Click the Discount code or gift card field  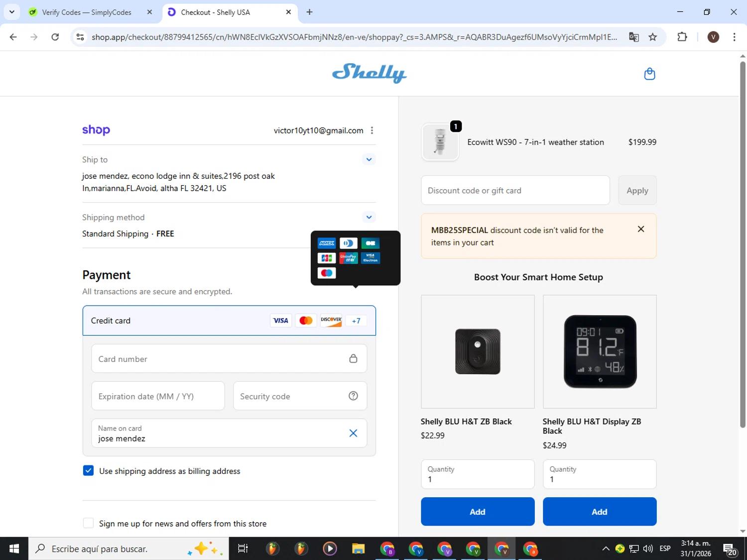(x=515, y=190)
